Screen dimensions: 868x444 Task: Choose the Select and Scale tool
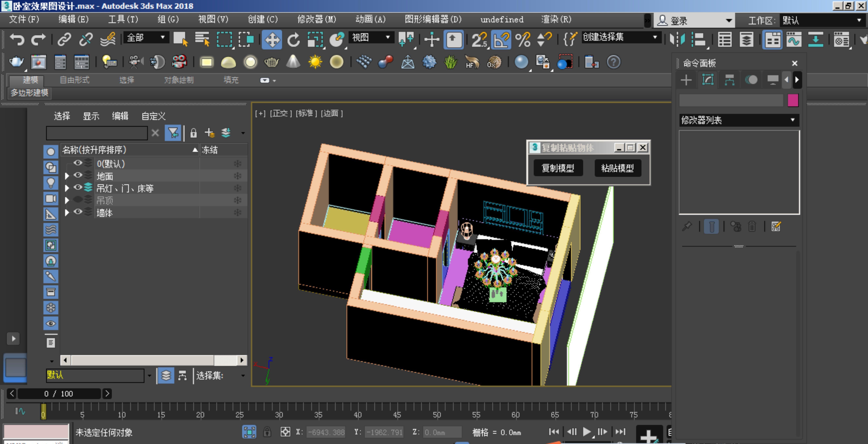click(315, 40)
